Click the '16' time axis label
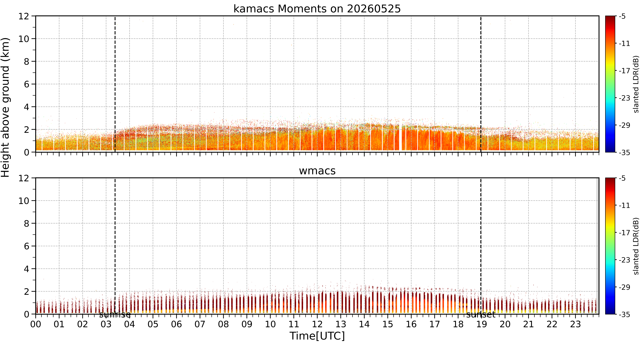Screen dimensions: 644x346 [x=411, y=324]
